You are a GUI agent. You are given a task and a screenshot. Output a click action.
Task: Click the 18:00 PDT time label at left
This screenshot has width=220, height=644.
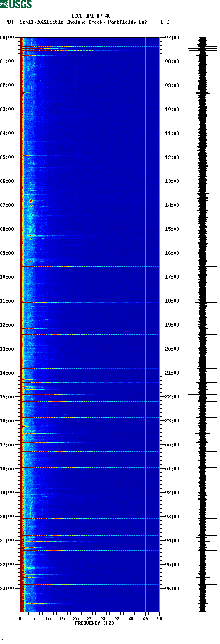coord(7,469)
